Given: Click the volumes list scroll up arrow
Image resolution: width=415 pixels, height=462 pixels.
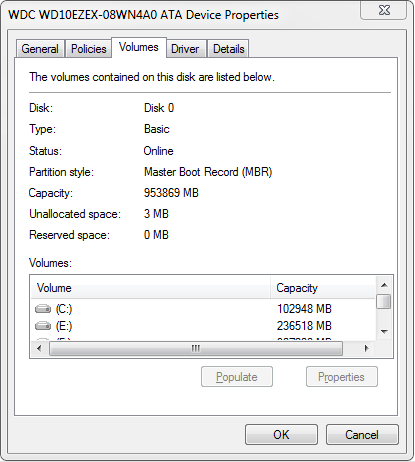Looking at the screenshot, I should point(384,285).
